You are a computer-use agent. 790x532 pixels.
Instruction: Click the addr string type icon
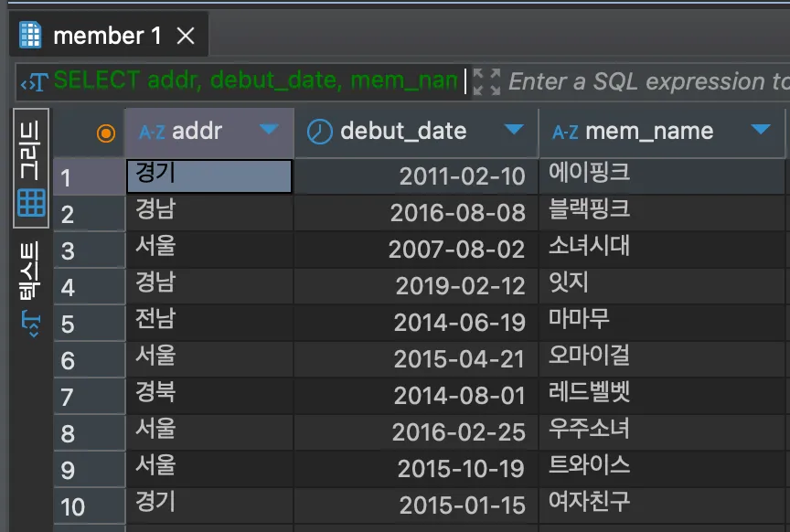(x=152, y=133)
